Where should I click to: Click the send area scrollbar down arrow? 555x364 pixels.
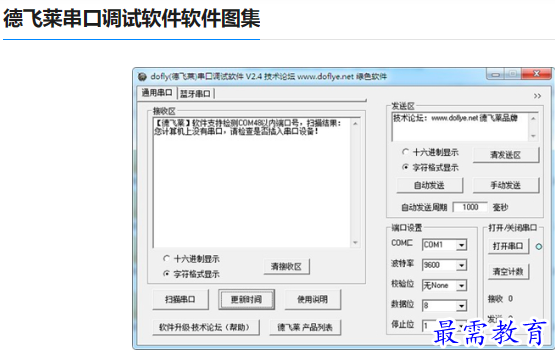tap(533, 136)
